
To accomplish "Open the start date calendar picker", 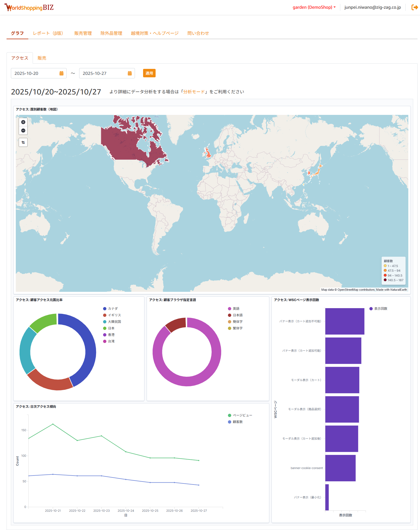I will point(61,73).
